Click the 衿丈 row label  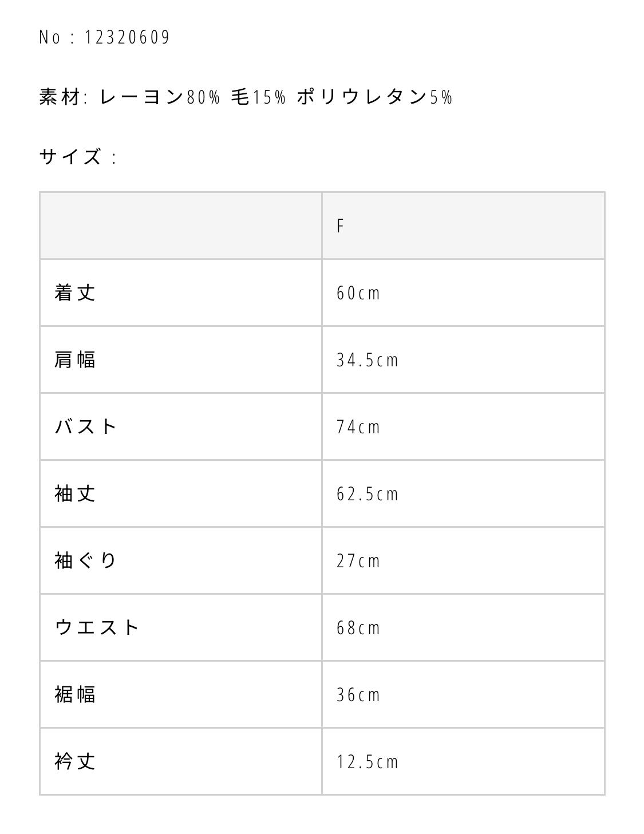pos(75,762)
